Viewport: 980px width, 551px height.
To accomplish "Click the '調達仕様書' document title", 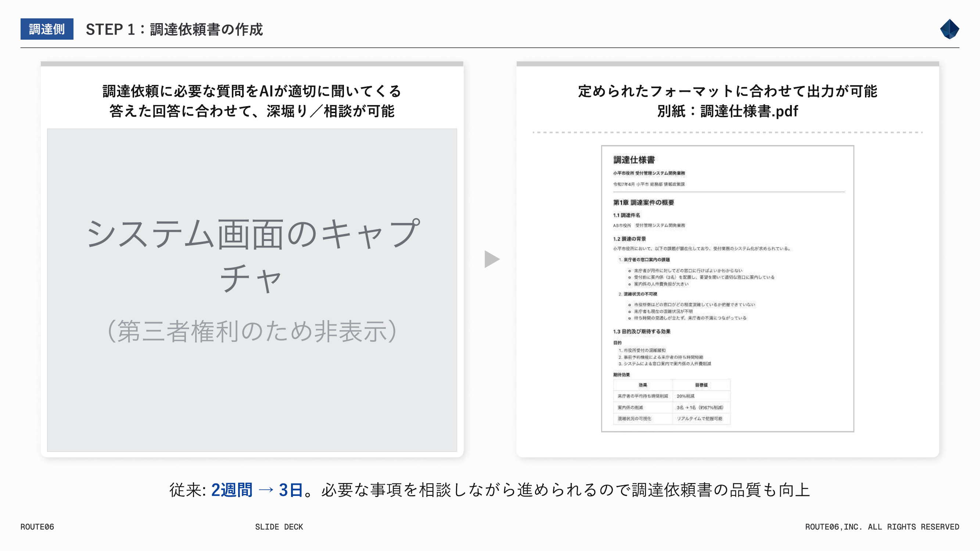I will [634, 160].
